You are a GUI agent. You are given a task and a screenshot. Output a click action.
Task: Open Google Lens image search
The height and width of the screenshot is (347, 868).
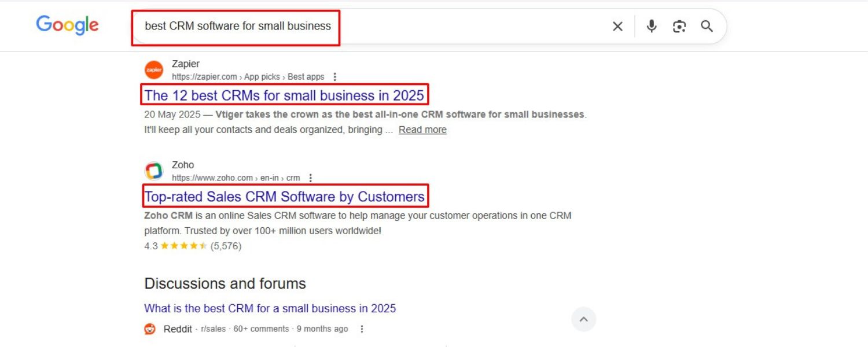[679, 26]
